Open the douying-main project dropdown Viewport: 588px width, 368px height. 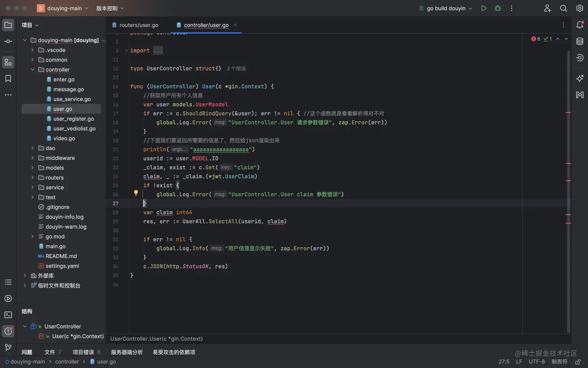tap(63, 8)
